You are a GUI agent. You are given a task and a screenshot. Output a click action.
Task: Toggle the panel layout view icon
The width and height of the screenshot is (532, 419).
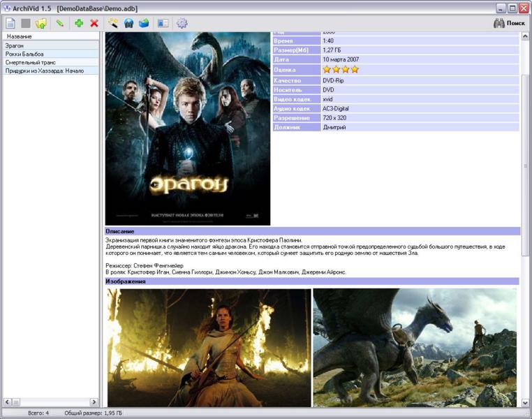[x=163, y=23]
